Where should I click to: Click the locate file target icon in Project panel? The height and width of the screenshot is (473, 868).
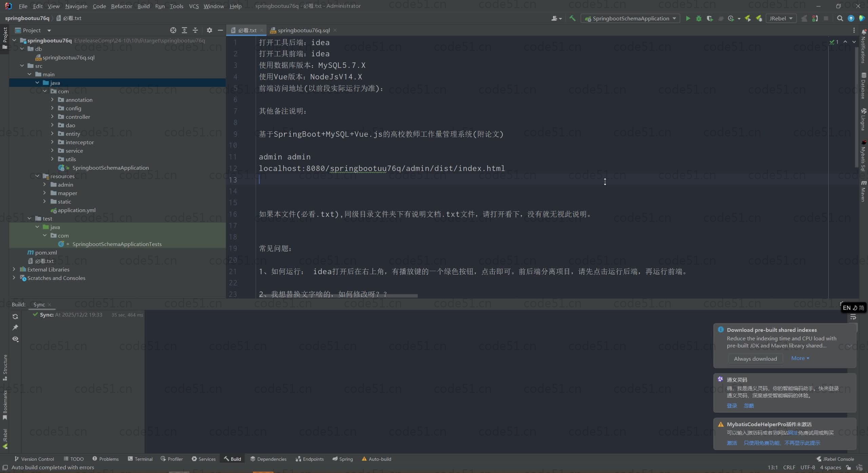click(173, 30)
